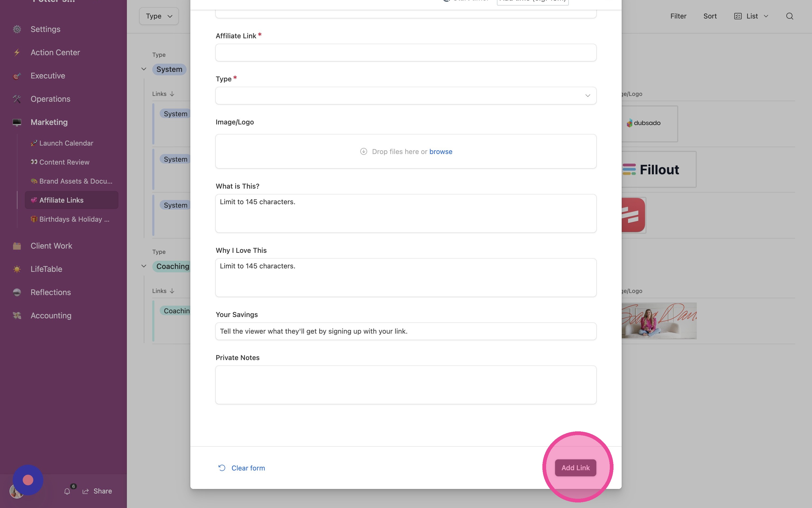Click the Add Link button

(x=575, y=468)
